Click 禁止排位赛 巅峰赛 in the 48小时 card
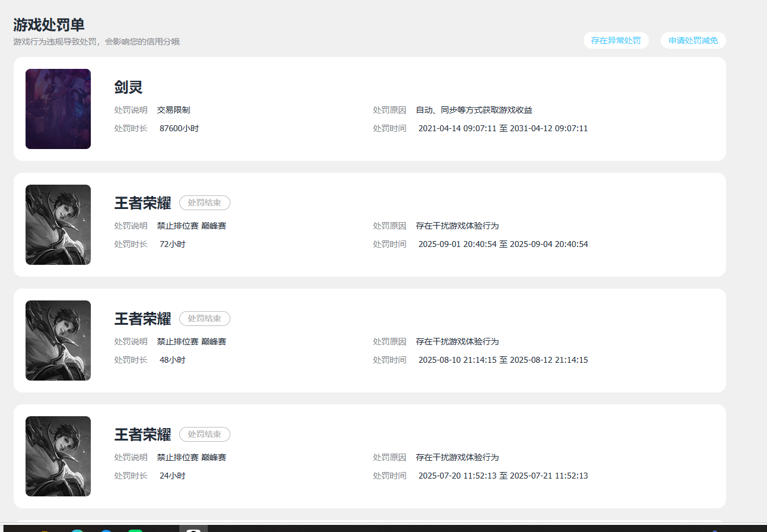This screenshot has height=532, width=767. (x=192, y=341)
